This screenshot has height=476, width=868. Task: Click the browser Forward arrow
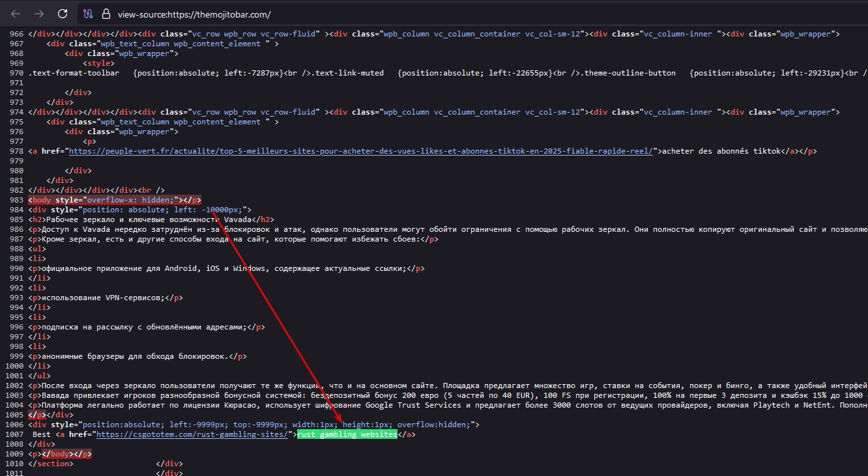pyautogui.click(x=39, y=14)
